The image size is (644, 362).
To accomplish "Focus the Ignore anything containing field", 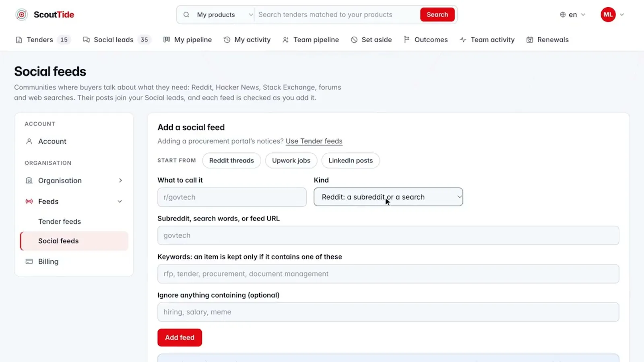I will [x=388, y=312].
